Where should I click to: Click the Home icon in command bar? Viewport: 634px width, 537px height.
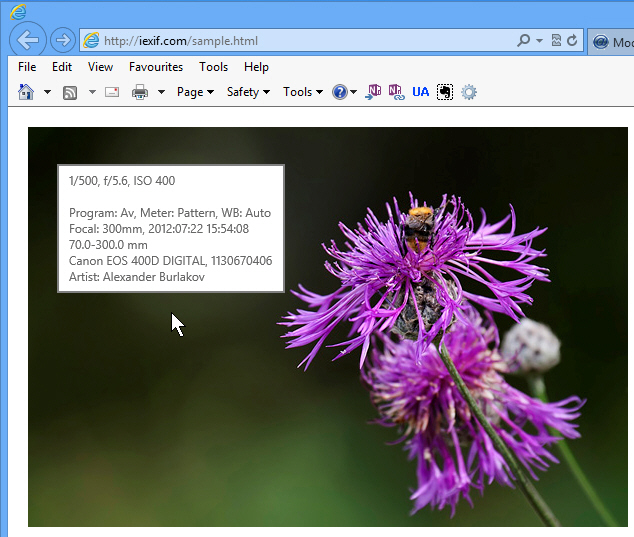[x=26, y=92]
